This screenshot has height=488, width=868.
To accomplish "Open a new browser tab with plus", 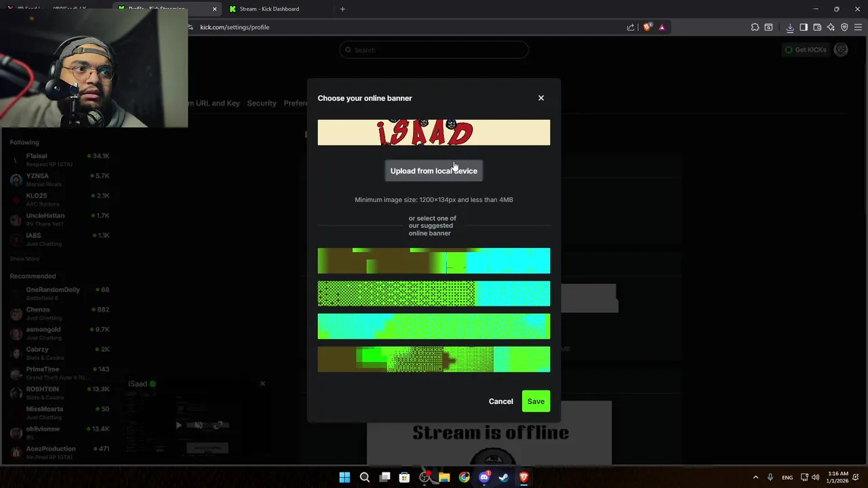I will point(342,9).
